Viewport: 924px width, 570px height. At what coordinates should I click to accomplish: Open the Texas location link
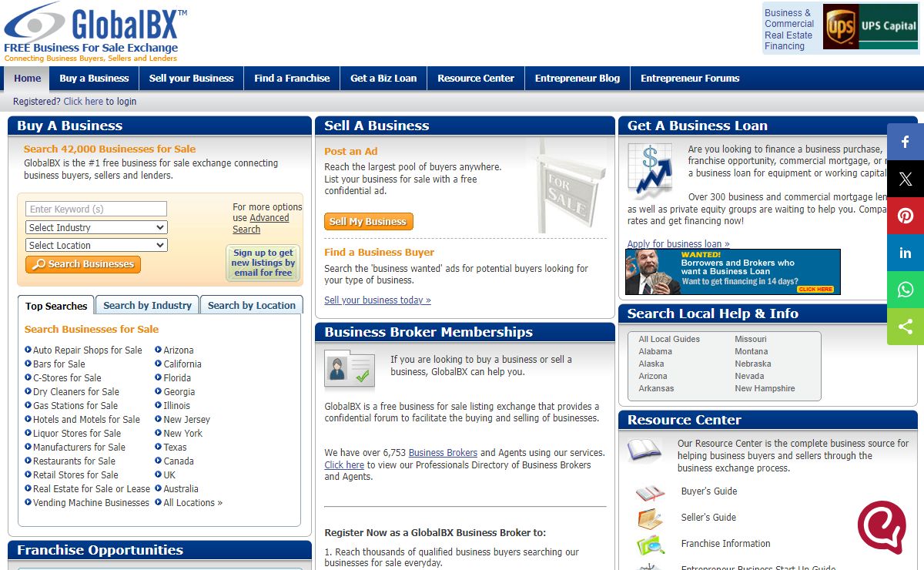click(x=175, y=448)
